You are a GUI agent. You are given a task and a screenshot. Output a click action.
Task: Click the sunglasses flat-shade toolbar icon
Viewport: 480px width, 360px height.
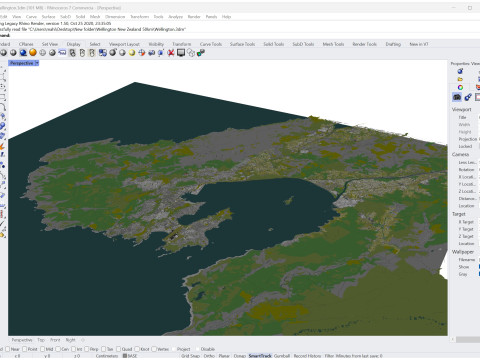point(62,53)
